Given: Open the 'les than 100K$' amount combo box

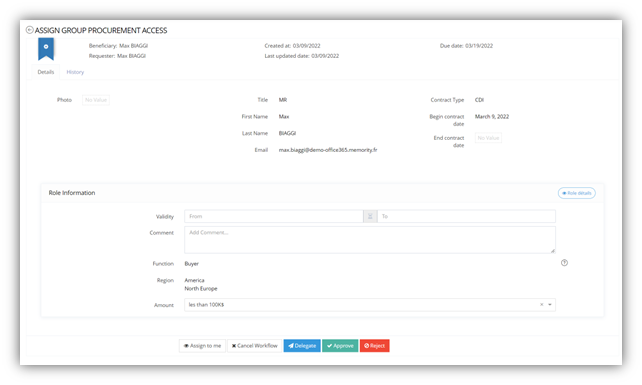Looking at the screenshot, I should click(370, 305).
